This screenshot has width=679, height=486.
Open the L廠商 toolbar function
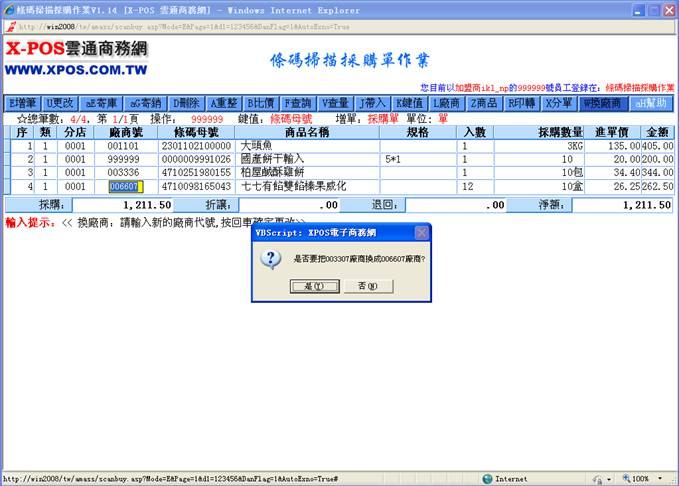point(447,103)
